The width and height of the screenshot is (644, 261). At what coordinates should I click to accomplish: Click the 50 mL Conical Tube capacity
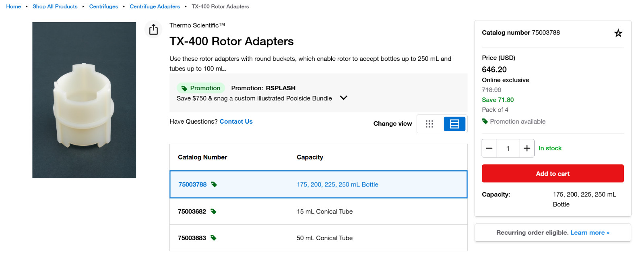(324, 238)
